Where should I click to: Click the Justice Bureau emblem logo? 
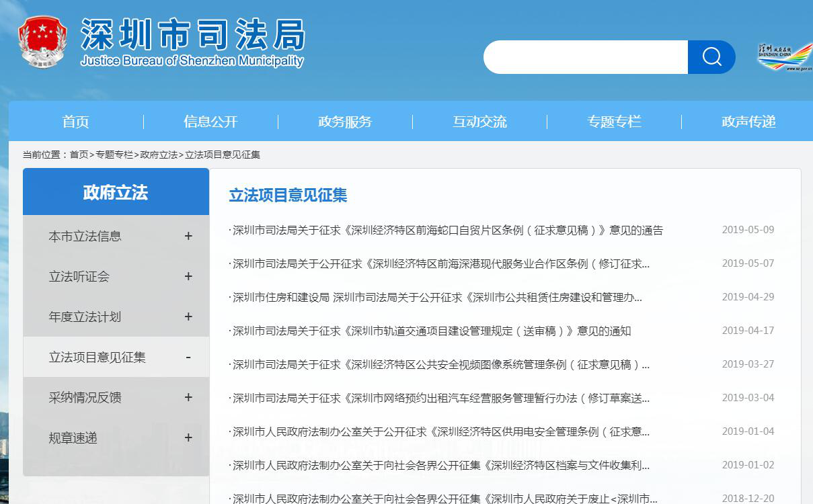pos(42,42)
